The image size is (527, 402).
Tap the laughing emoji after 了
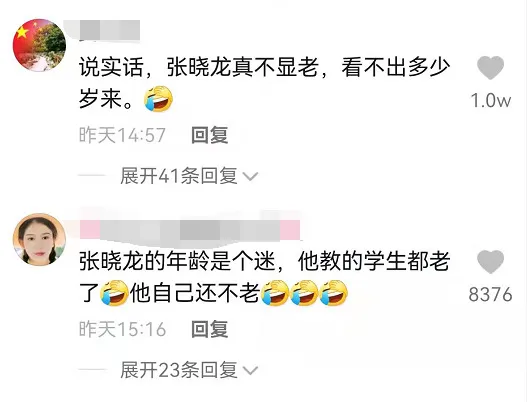pyautogui.click(x=114, y=293)
